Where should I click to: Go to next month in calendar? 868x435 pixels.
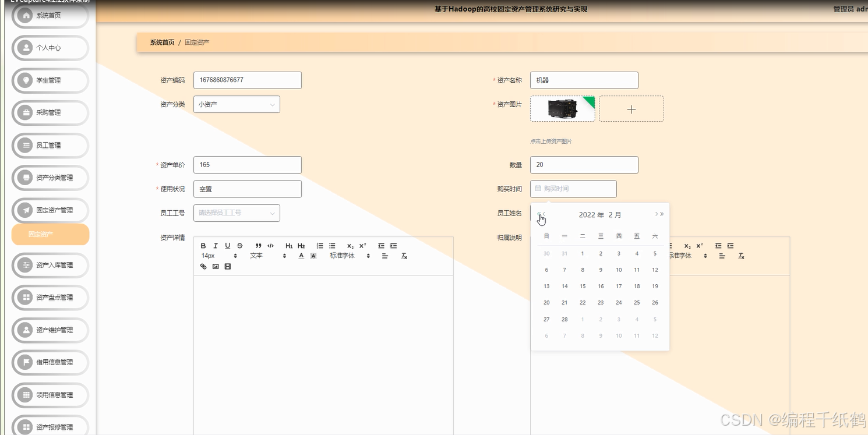(x=656, y=214)
